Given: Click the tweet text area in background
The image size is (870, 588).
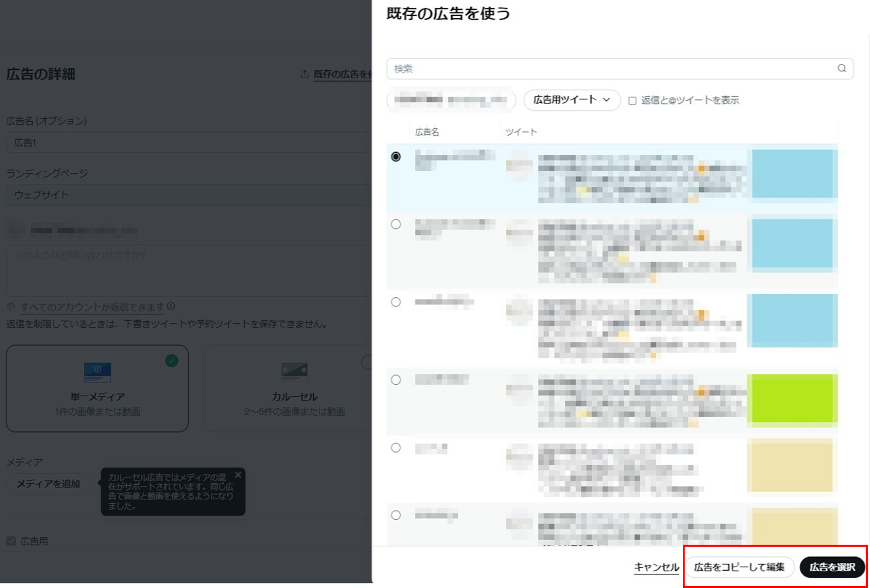Looking at the screenshot, I should tap(189, 270).
